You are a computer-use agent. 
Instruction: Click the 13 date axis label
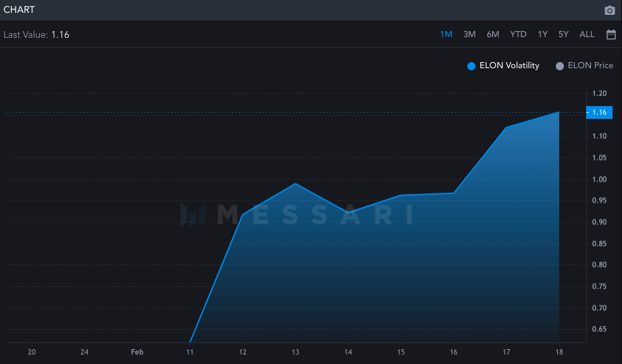(x=295, y=352)
